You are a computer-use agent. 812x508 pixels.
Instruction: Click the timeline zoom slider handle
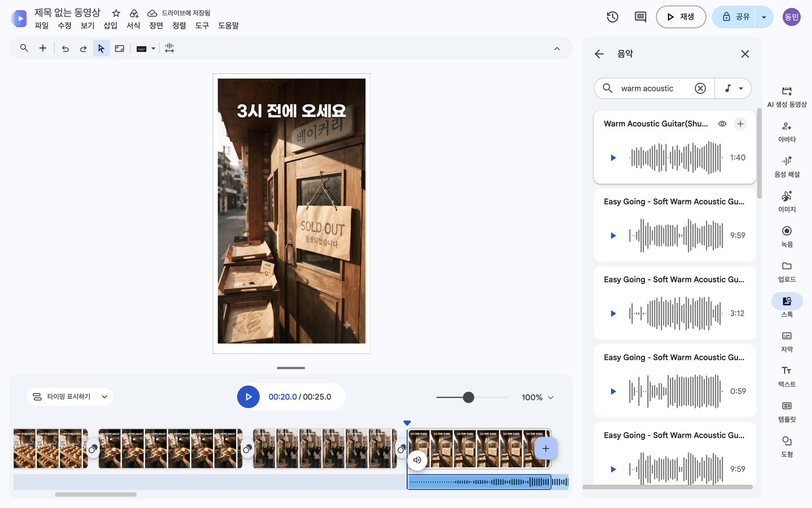click(468, 397)
